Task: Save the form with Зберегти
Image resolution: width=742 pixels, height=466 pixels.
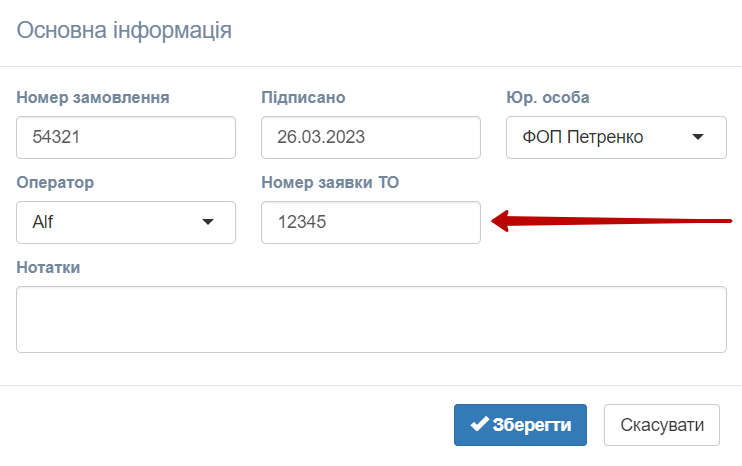Action: point(520,425)
